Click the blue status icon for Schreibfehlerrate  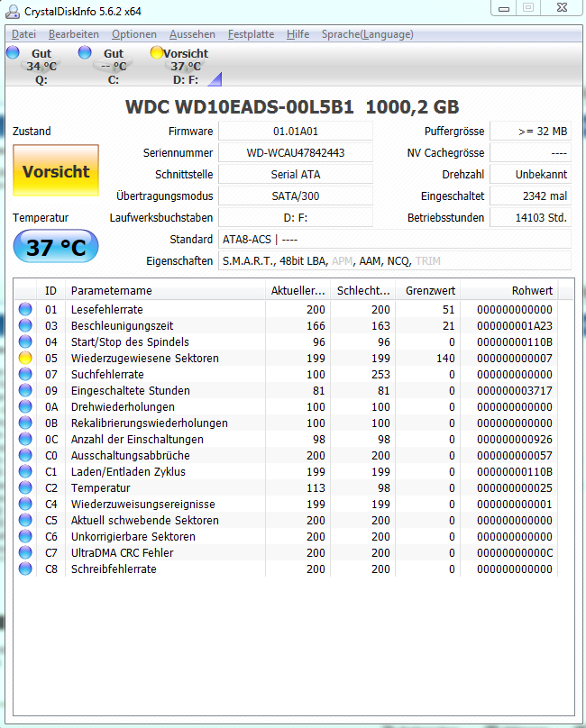(x=25, y=569)
